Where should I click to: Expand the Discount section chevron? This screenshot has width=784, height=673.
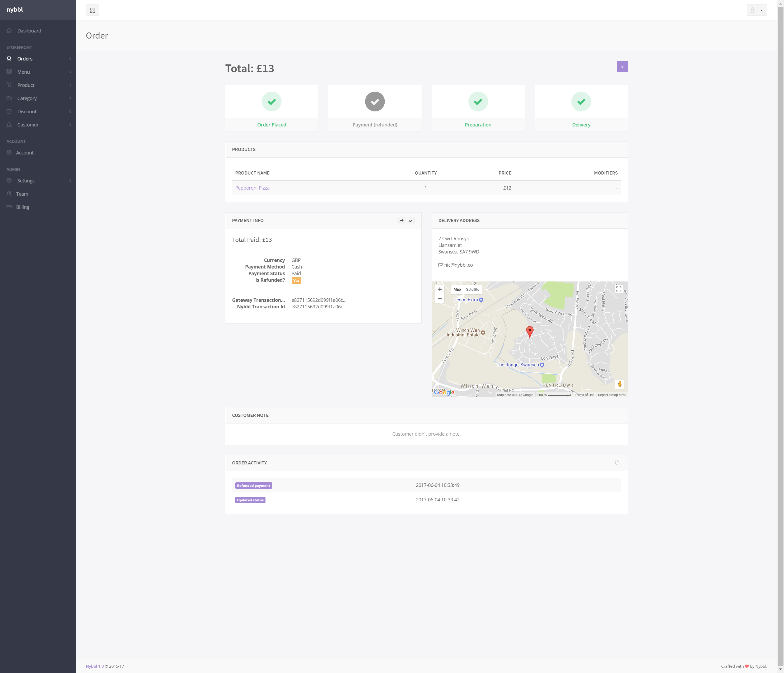pyautogui.click(x=70, y=112)
